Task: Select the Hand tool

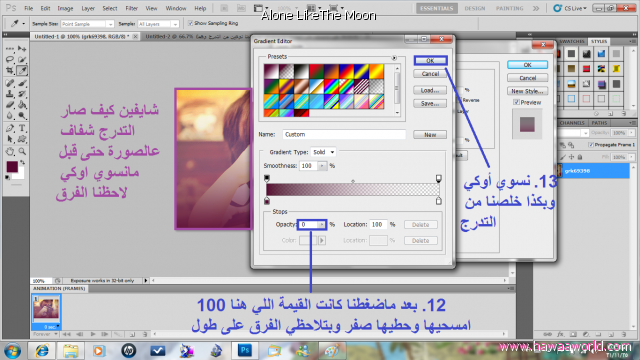Action: tap(10, 151)
